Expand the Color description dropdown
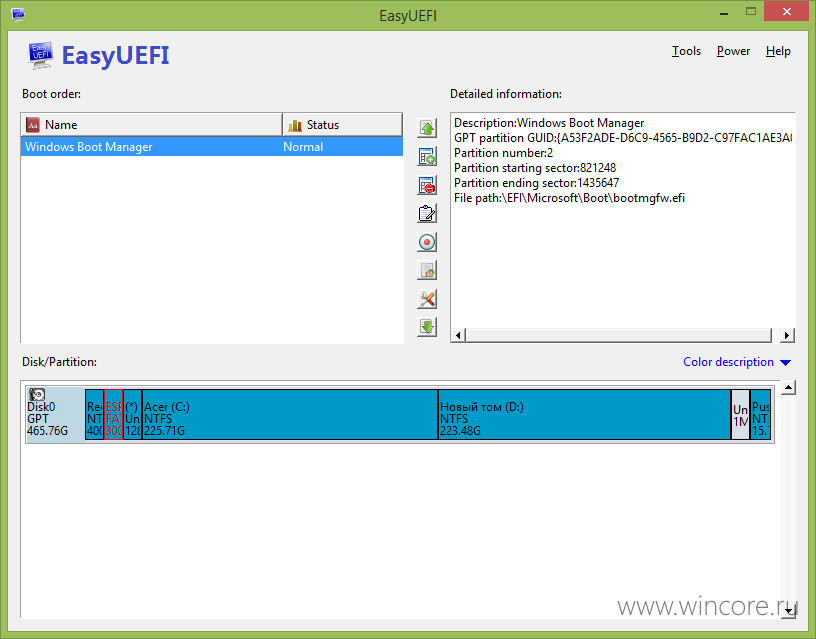This screenshot has width=816, height=639. click(x=737, y=362)
